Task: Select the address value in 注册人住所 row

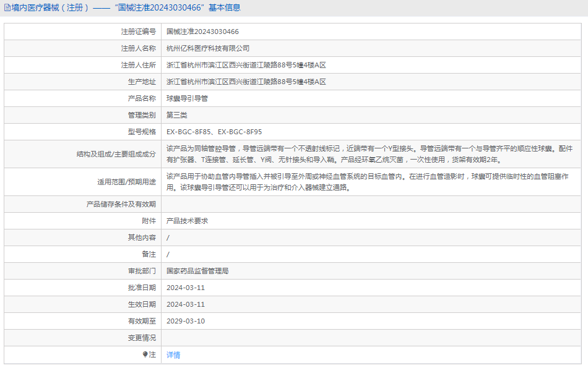Action: coord(246,65)
